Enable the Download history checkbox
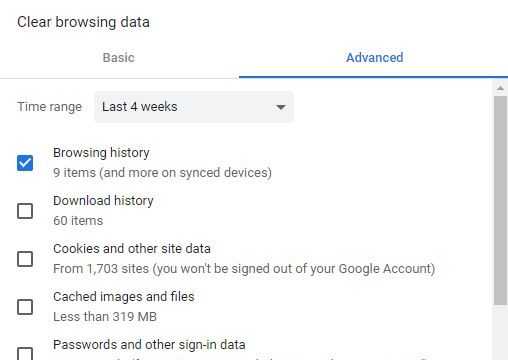Viewport: 508px width, 360px height. (x=25, y=211)
